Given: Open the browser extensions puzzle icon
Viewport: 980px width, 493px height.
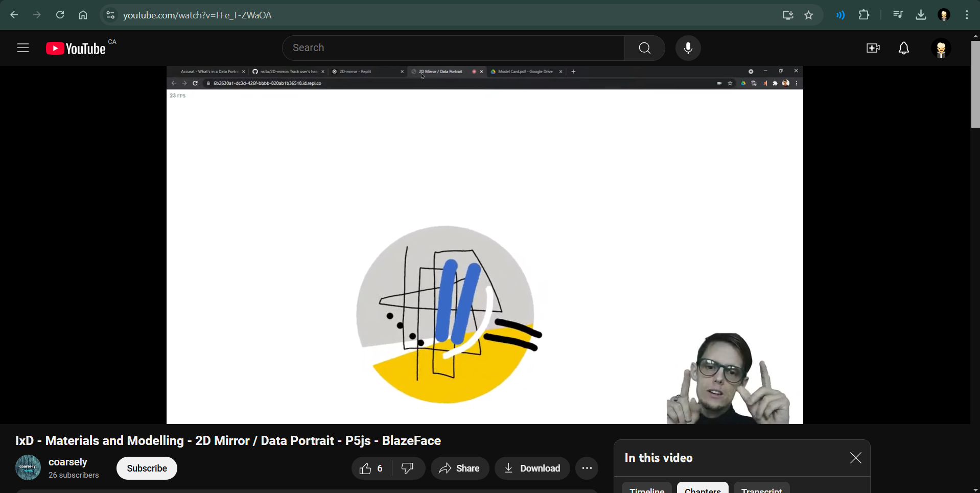Looking at the screenshot, I should pos(864,15).
